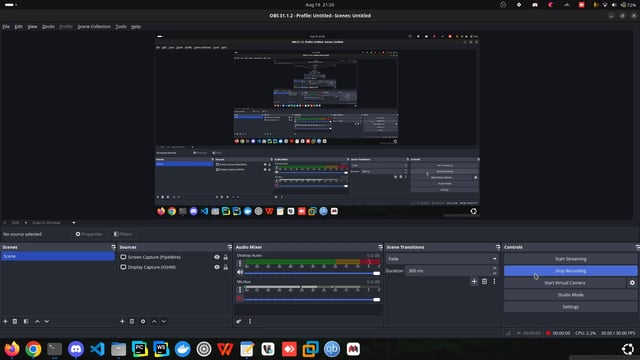Toggle lock on Screen Capture (PipeWire)
This screenshot has height=360, width=640.
[225, 257]
